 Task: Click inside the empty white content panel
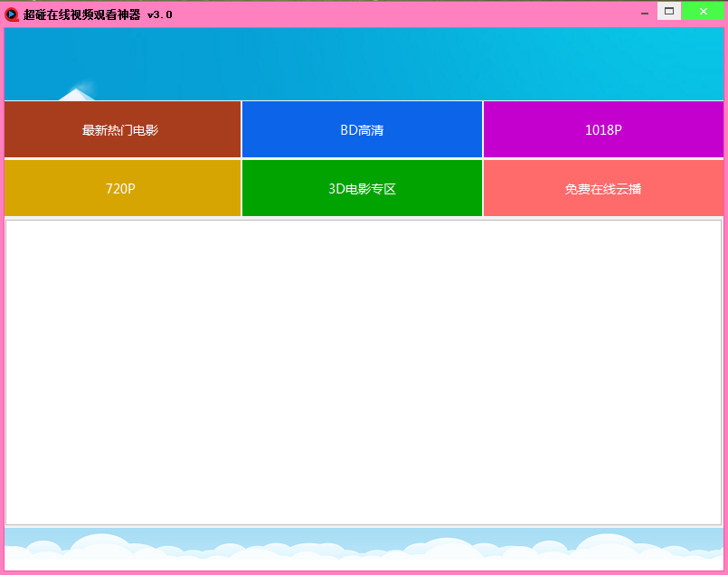click(362, 371)
